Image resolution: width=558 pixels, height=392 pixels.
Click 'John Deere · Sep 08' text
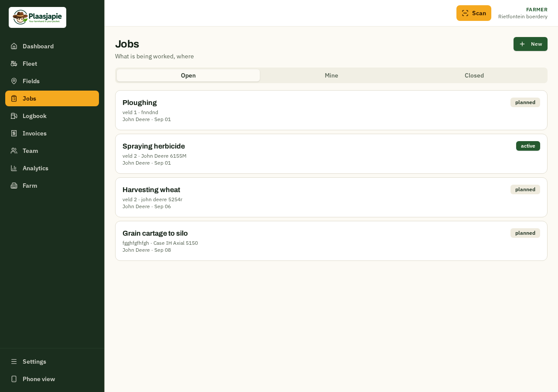146,250
